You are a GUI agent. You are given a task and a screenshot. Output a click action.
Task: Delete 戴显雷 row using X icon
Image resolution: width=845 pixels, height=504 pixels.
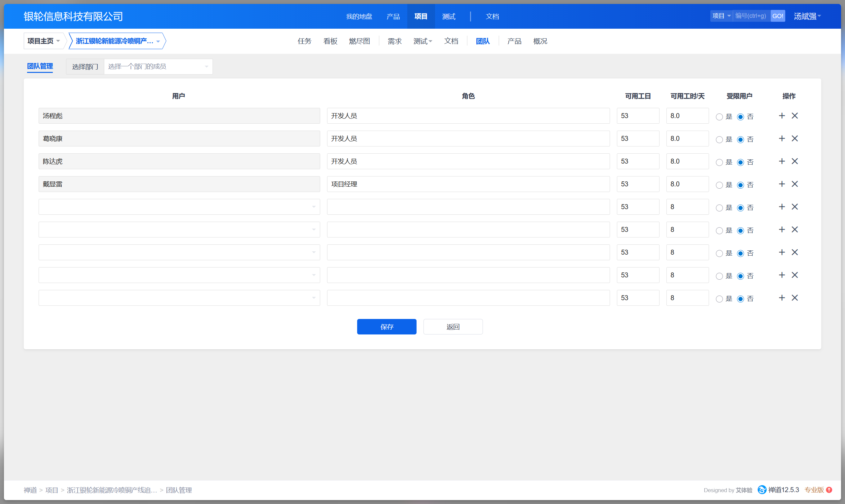[795, 184]
